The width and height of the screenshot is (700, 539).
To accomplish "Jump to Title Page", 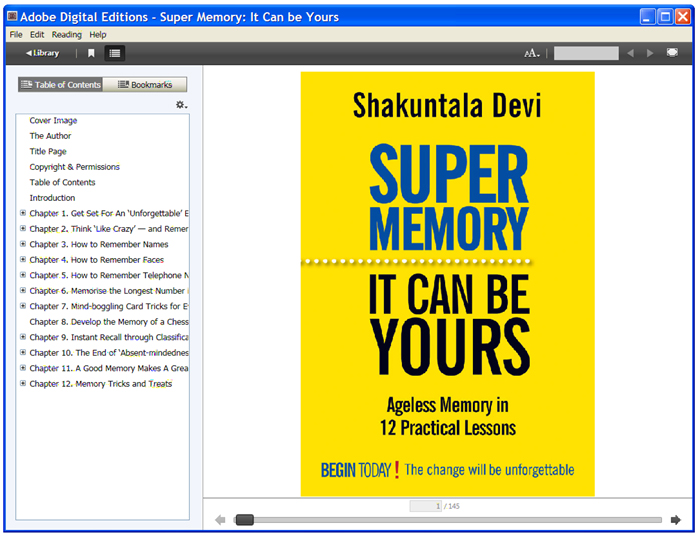I will point(48,151).
